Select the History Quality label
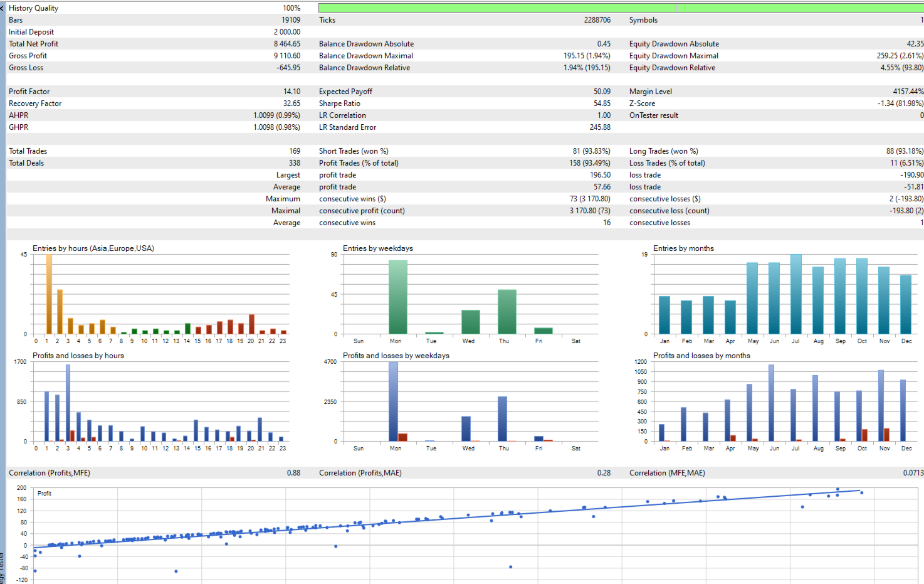The height and width of the screenshot is (584, 924). tap(33, 8)
